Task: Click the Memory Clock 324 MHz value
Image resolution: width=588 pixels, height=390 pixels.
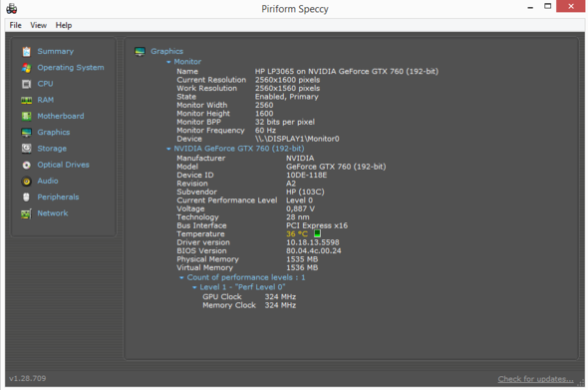Action: tap(280, 305)
